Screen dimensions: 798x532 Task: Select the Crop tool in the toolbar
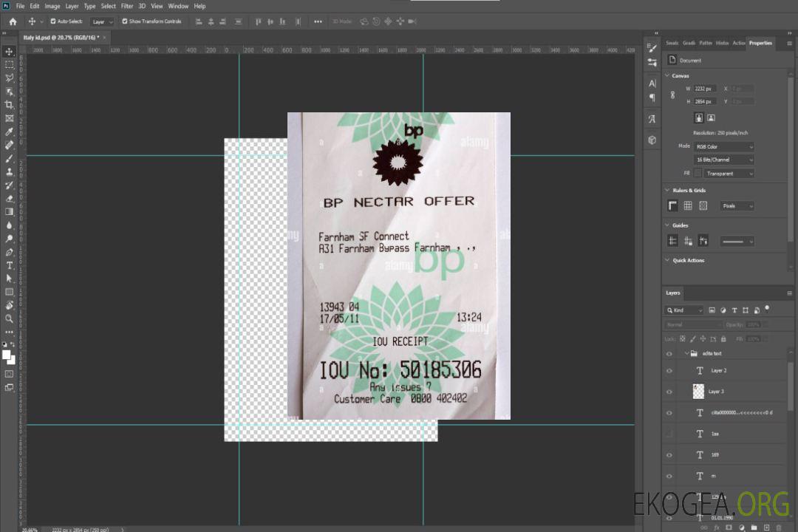pyautogui.click(x=9, y=105)
